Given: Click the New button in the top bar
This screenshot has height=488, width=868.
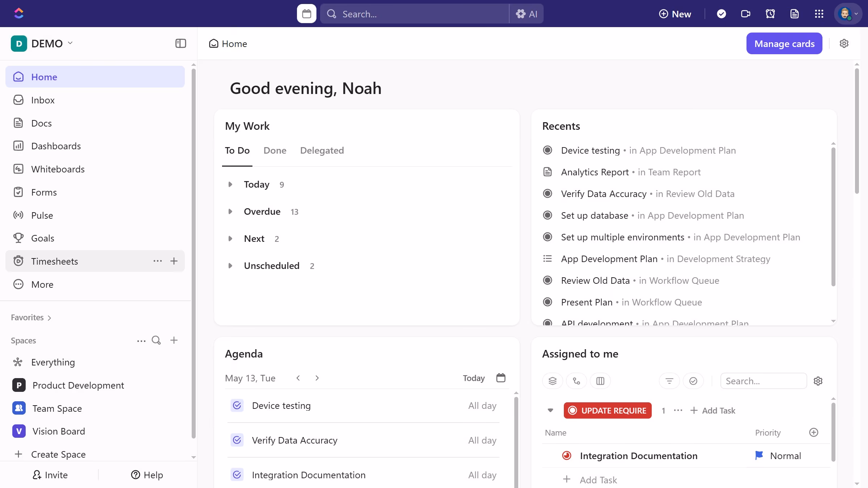Looking at the screenshot, I should pos(675,14).
